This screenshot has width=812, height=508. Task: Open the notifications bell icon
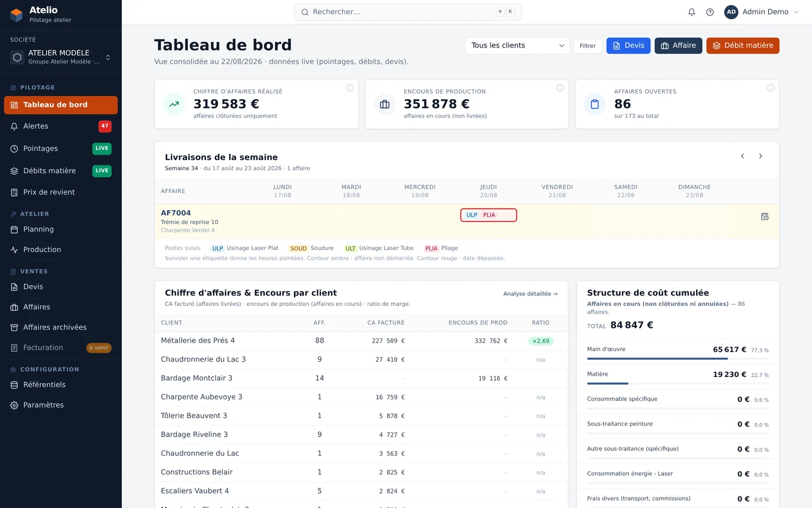[x=691, y=12]
